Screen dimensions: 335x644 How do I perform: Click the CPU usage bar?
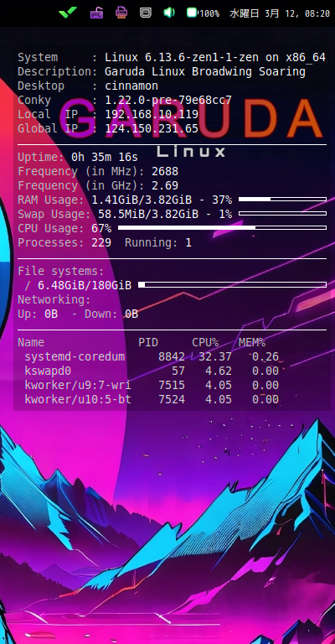point(222,227)
